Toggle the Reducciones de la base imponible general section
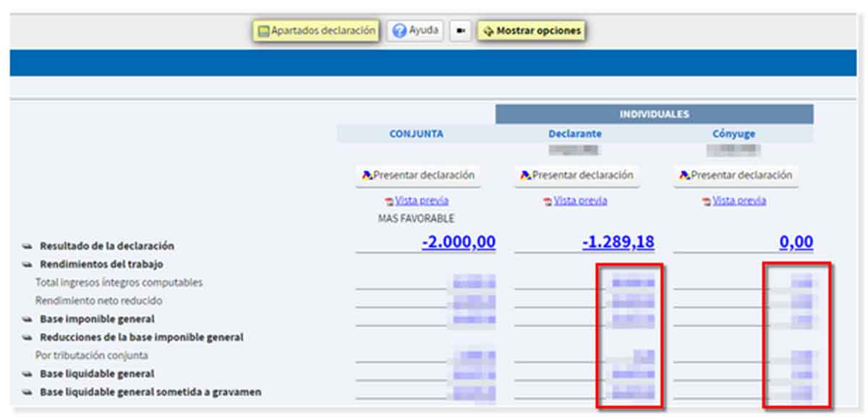 click(x=27, y=337)
